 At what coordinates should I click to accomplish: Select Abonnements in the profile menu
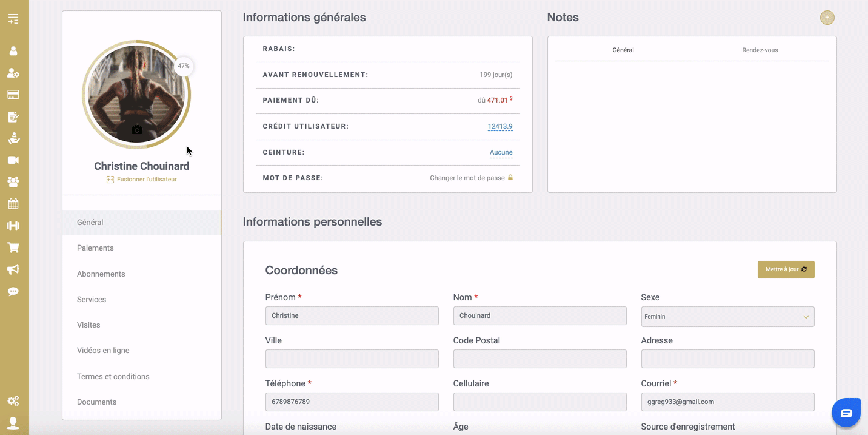click(x=101, y=274)
